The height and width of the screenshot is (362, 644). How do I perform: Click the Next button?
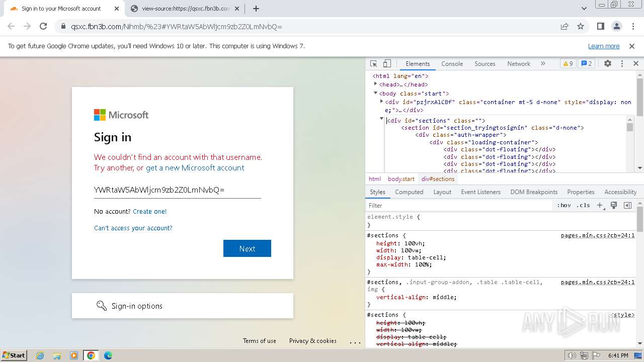(x=247, y=248)
